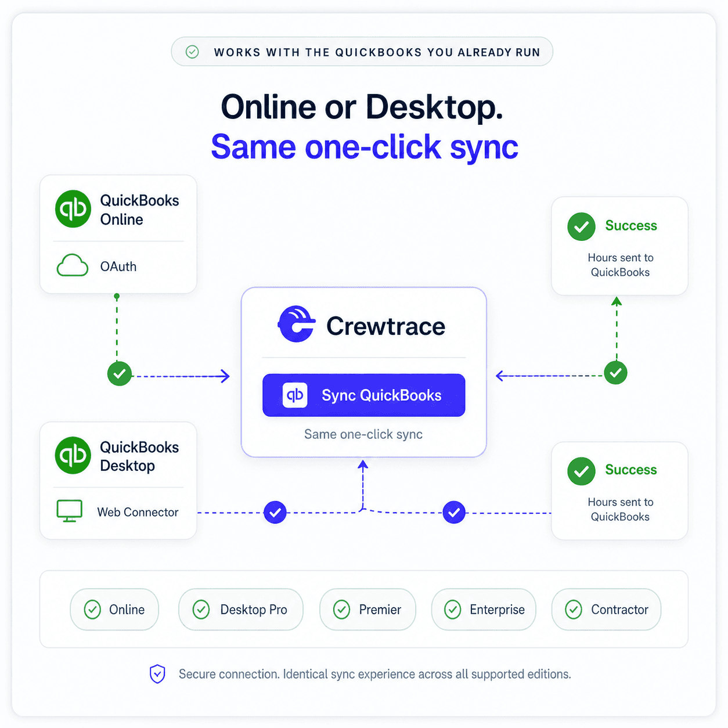Click the 'Crewtrace' brand name
The width and height of the screenshot is (728, 728).
tap(385, 326)
